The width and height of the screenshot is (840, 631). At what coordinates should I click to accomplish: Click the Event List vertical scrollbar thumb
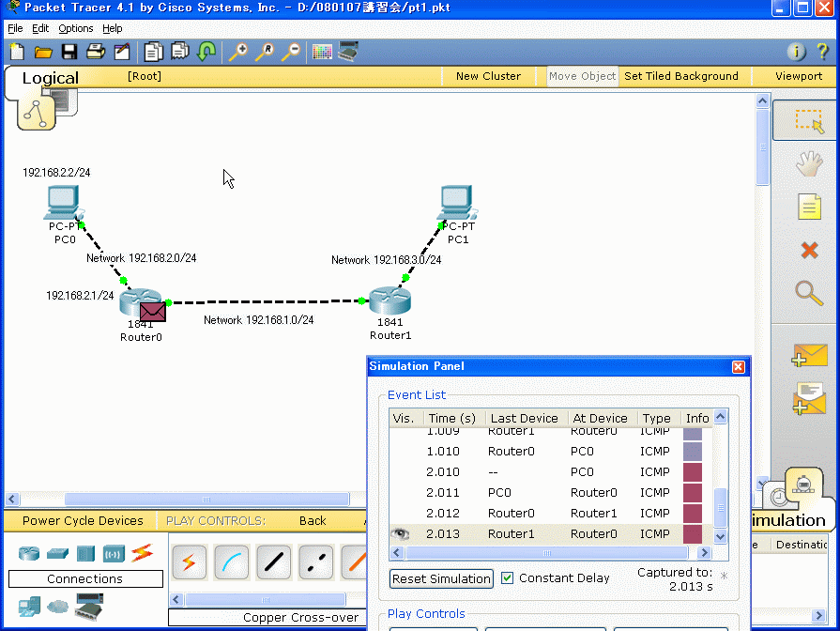pos(721,508)
